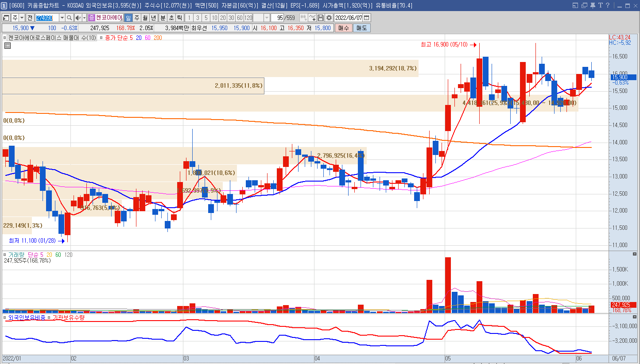Click the blue 15,900 current price tag
Screen dimensions: 640x364
pyautogui.click(x=623, y=77)
